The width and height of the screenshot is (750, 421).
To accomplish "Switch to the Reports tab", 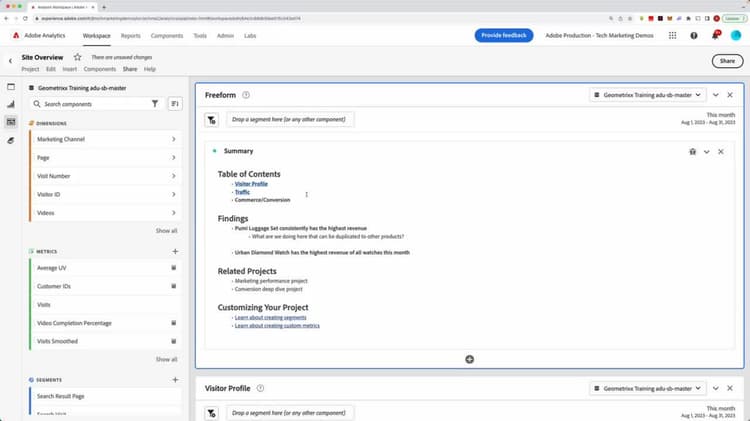I will (x=131, y=36).
